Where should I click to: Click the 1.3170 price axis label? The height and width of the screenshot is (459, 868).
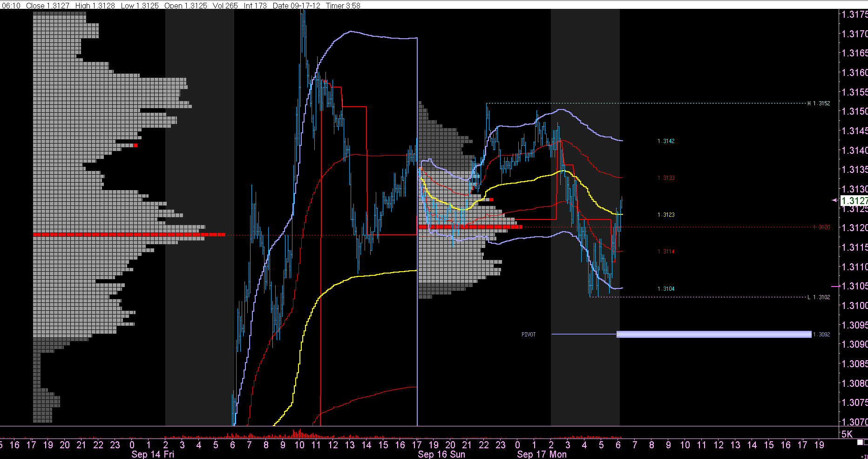click(x=855, y=34)
